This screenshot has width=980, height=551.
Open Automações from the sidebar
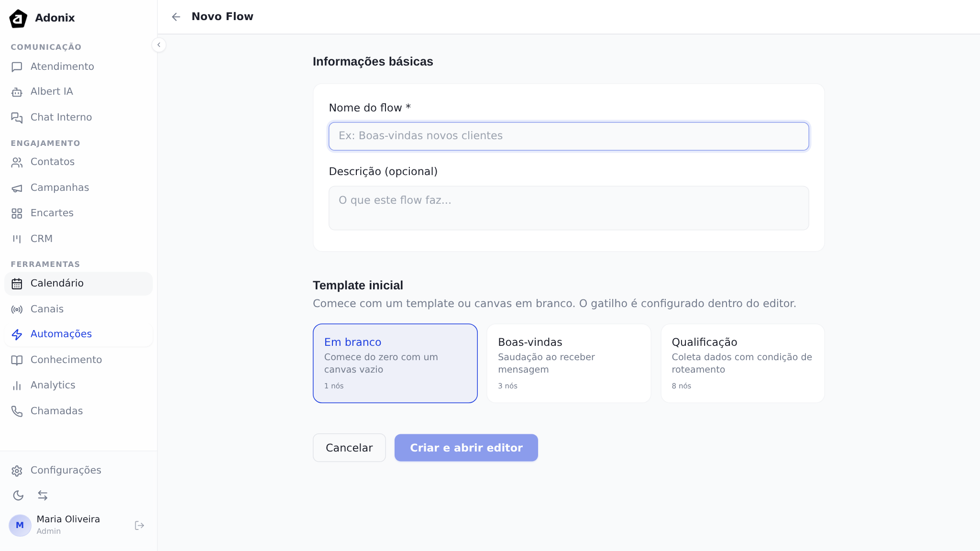(61, 334)
